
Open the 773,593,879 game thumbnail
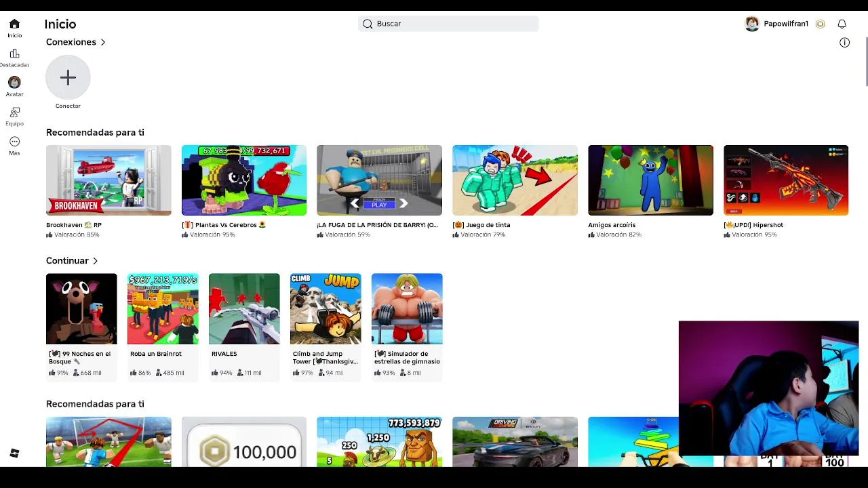pos(379,441)
